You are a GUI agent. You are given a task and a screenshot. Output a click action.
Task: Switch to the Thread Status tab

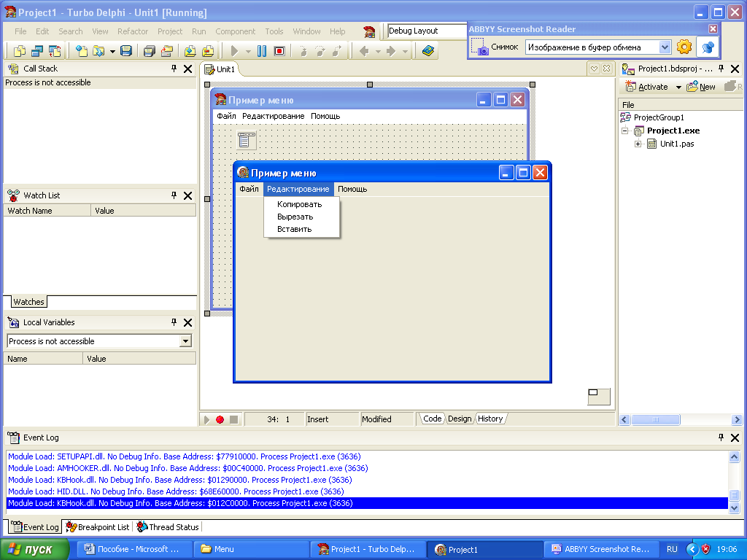(x=168, y=527)
